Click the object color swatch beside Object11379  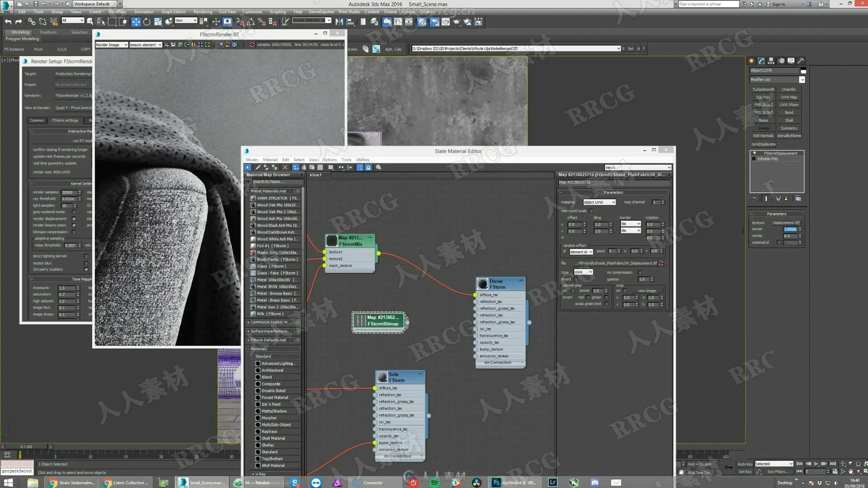pyautogui.click(x=803, y=71)
